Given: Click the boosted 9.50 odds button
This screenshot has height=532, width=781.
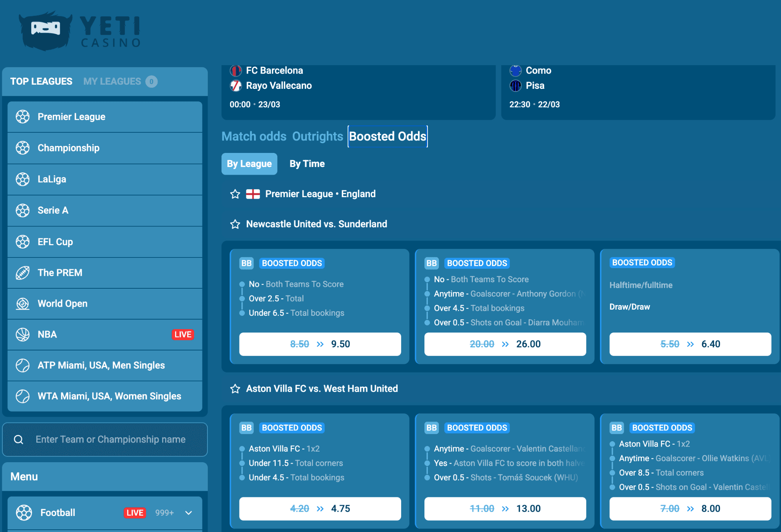Looking at the screenshot, I should [320, 344].
